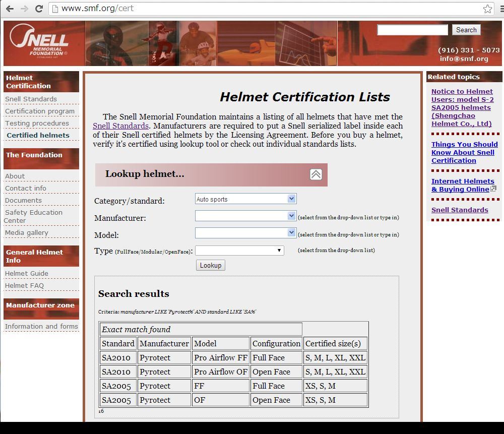Click the Lookup button

click(x=211, y=265)
